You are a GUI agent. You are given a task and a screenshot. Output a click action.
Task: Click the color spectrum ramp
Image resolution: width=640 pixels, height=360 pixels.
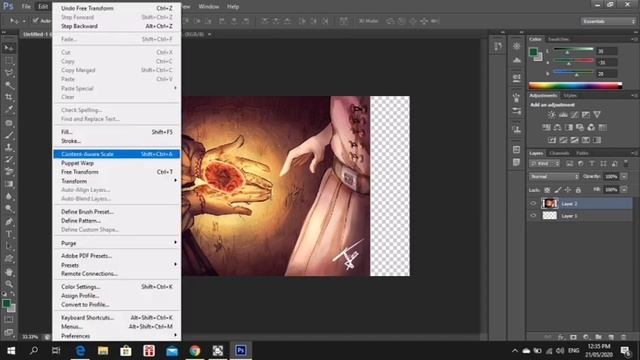(575, 85)
